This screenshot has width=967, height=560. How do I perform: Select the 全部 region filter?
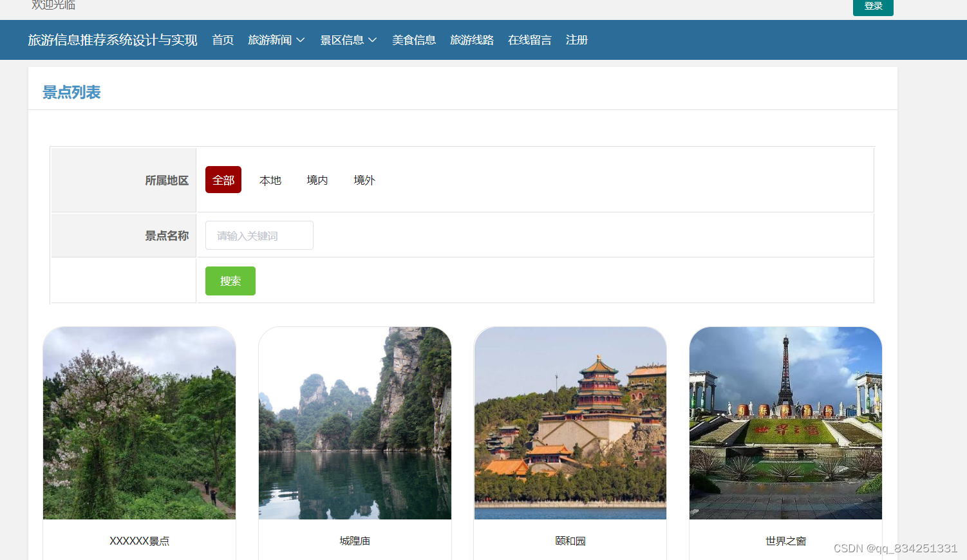(x=223, y=180)
